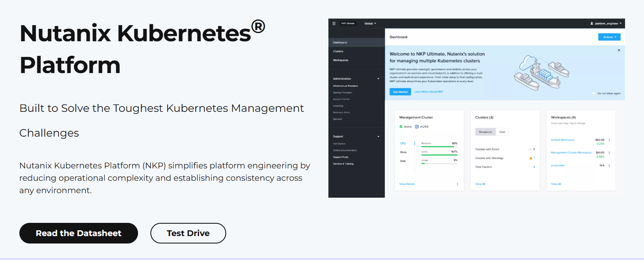
Task: Open the platform_engineer user menu
Action: tap(606, 24)
